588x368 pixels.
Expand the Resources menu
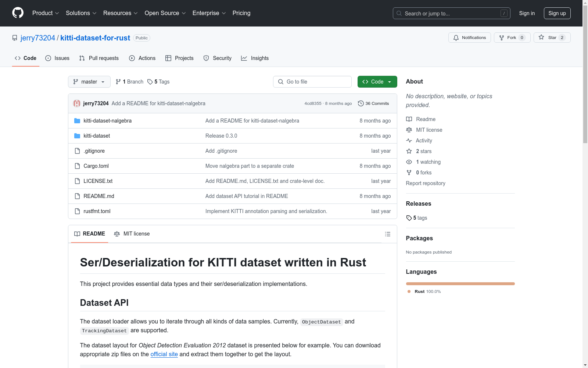coord(121,13)
